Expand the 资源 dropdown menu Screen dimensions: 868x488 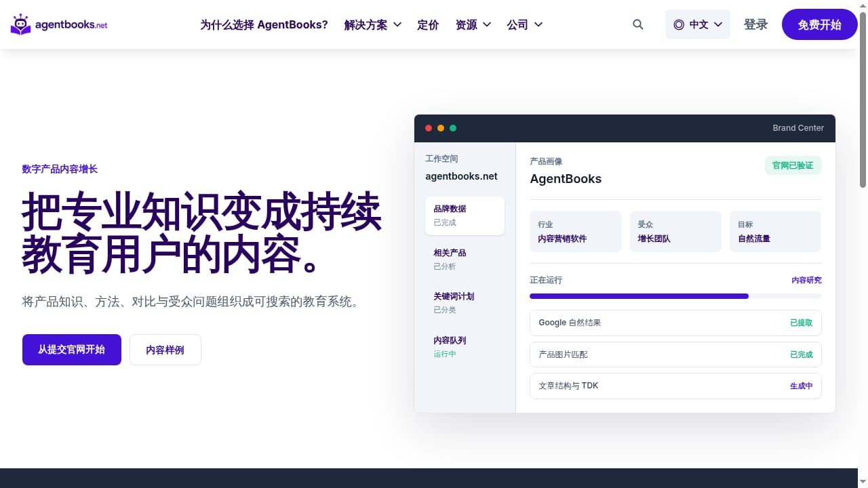(x=473, y=25)
